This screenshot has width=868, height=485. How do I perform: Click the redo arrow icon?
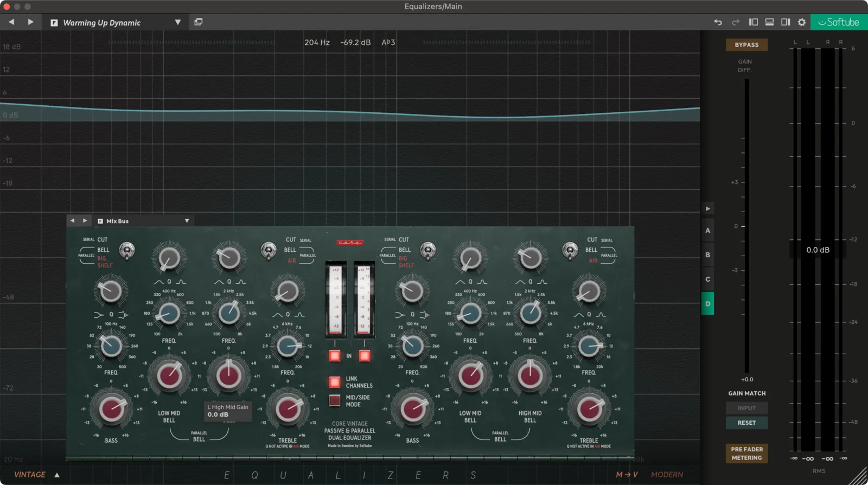736,22
